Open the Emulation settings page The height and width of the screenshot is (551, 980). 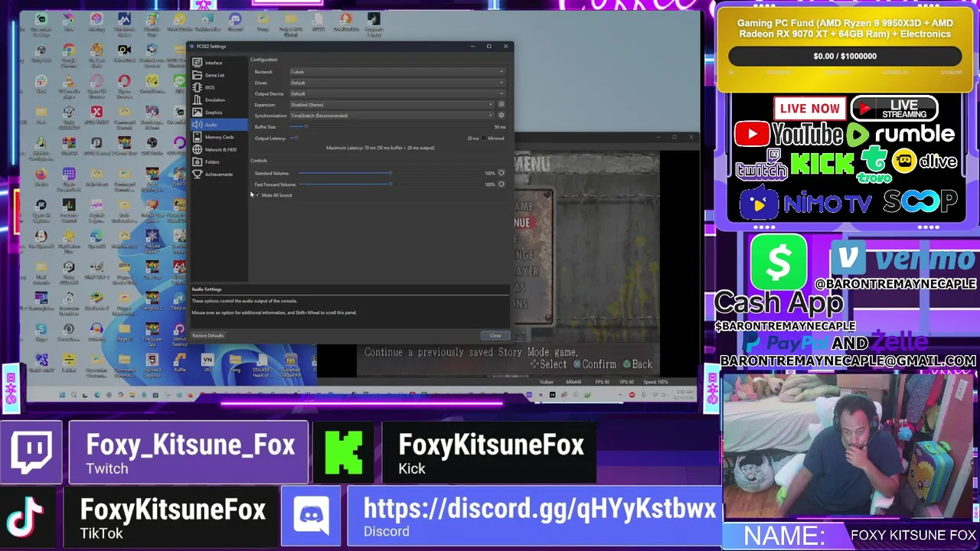pos(220,99)
